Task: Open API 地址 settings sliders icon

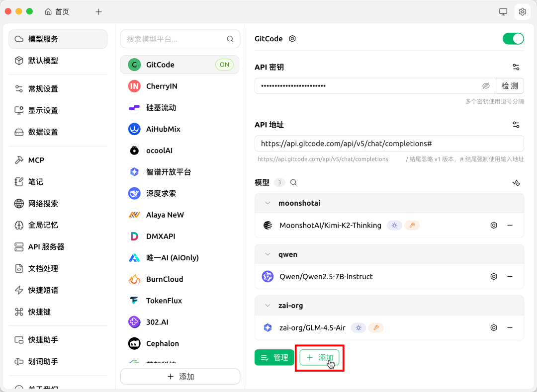Action: coord(516,125)
